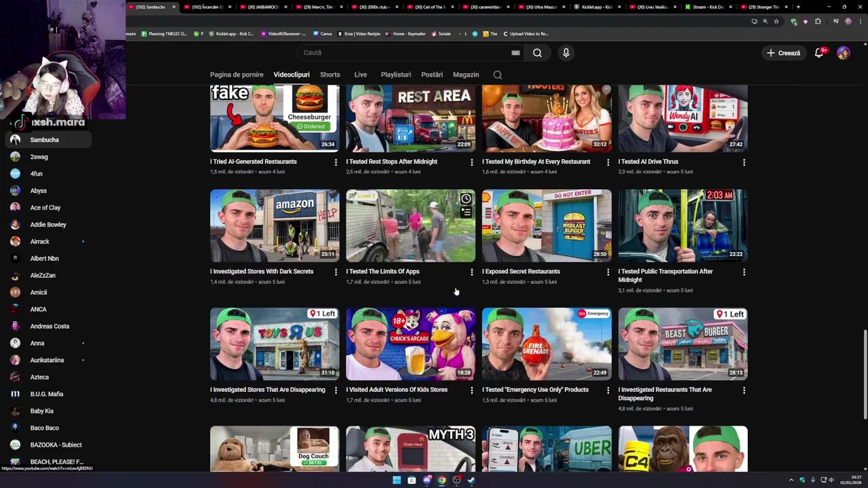Open options for 'I Tested My Birthday At Every Restaurant'

click(x=608, y=162)
